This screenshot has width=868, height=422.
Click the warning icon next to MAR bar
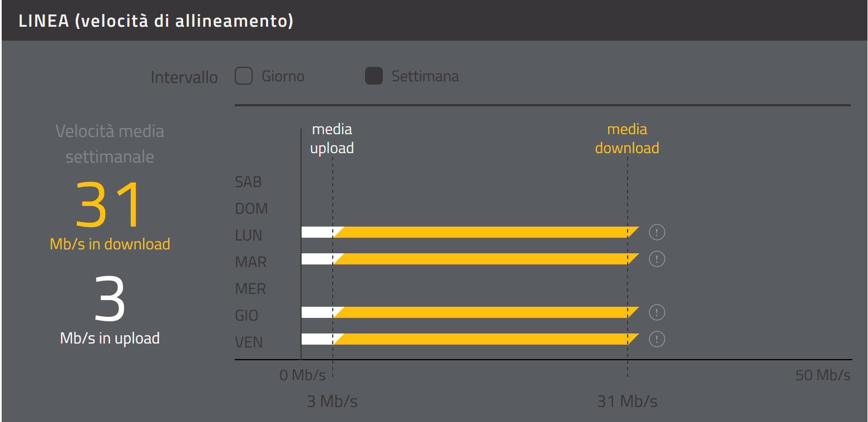pos(657,259)
